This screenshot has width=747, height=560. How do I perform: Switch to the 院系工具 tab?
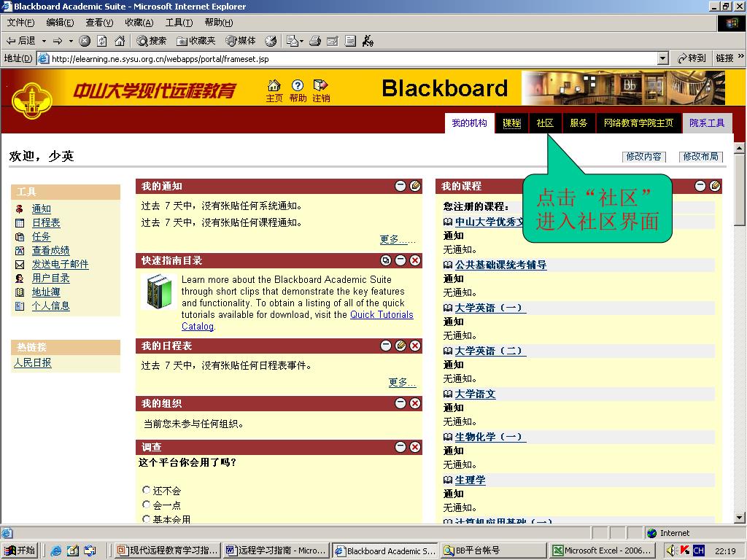coord(707,123)
